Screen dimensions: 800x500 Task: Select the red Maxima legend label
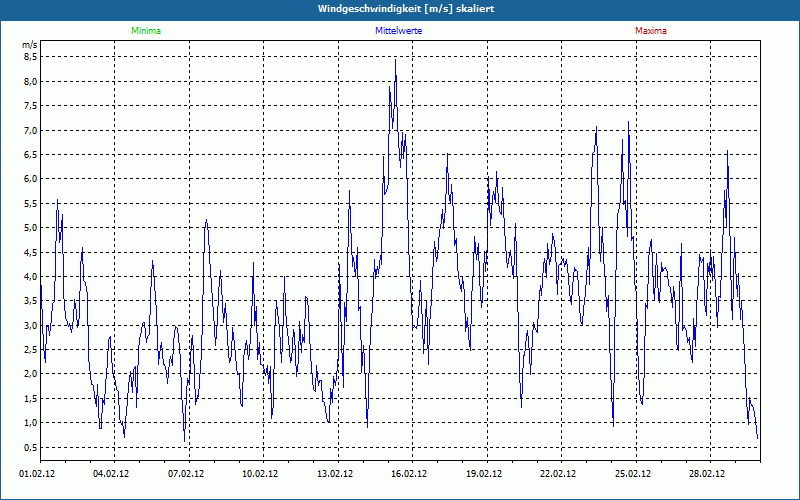(x=651, y=31)
